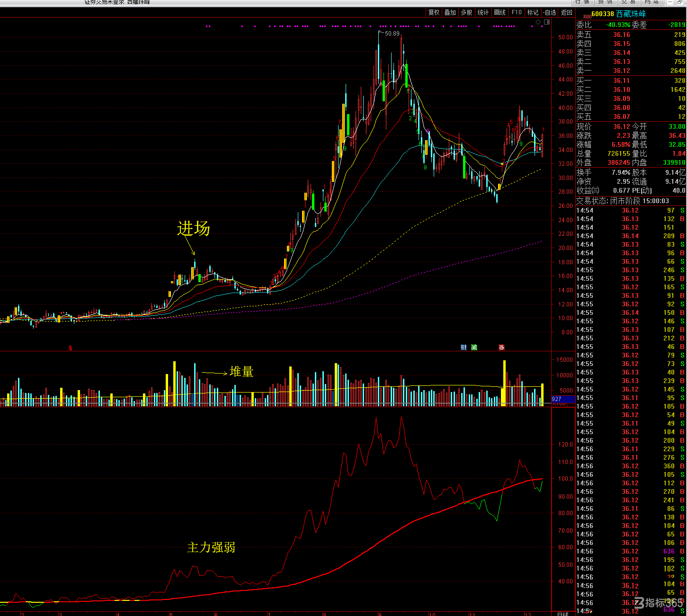687x616 pixels.
Task: Click 换手 value 7.94%
Action: (x=621, y=172)
